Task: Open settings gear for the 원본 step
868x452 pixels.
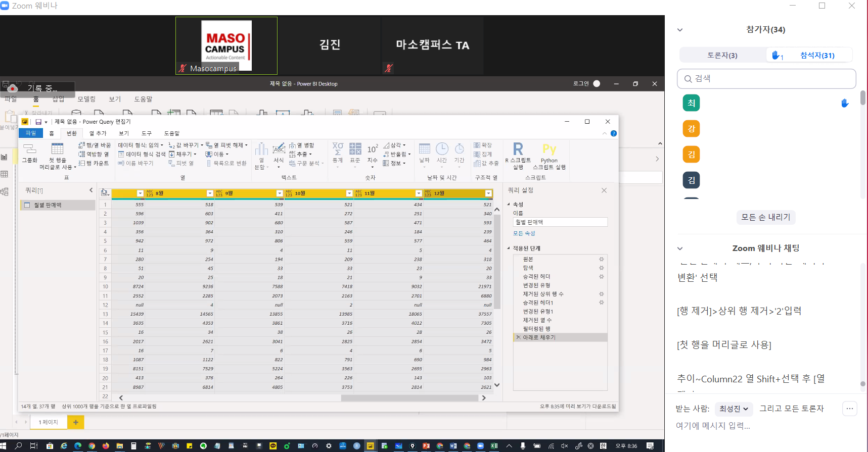Action: 602,259
